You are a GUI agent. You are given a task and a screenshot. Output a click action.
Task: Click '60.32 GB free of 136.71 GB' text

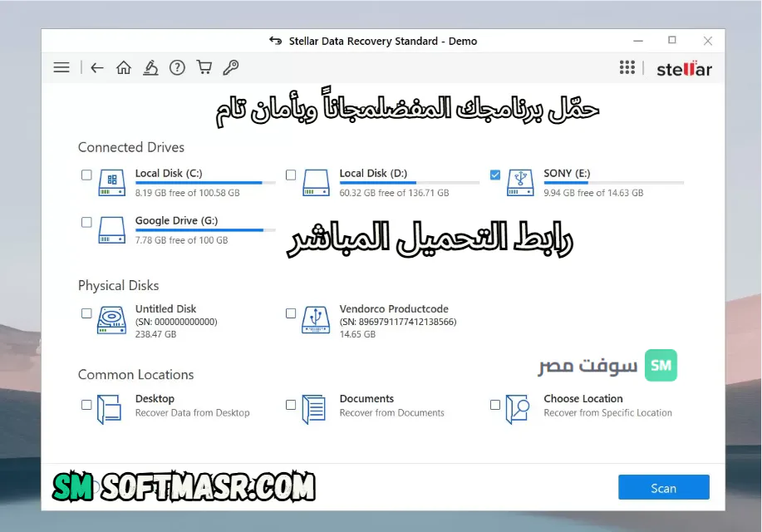394,193
